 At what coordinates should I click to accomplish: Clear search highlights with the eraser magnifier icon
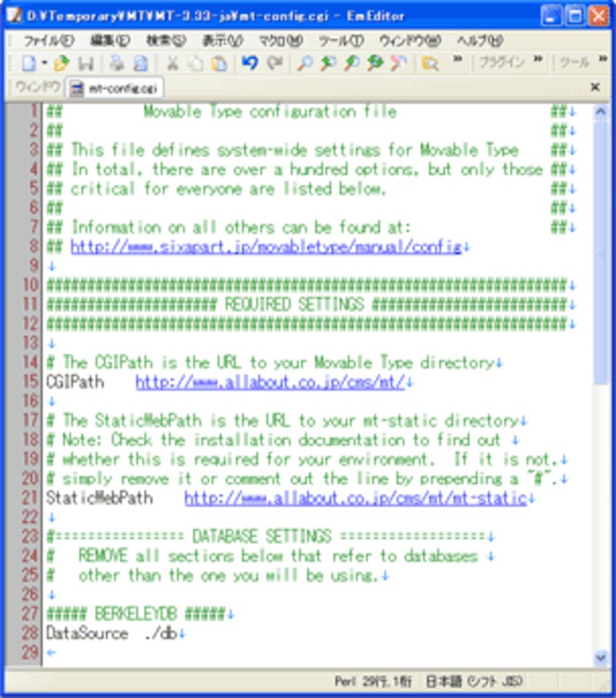pyautogui.click(x=399, y=63)
